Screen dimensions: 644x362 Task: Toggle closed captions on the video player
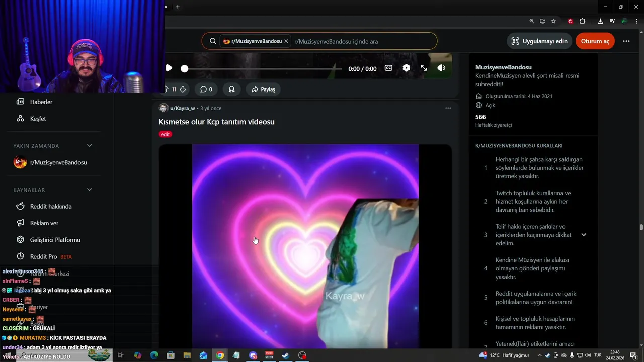(388, 68)
